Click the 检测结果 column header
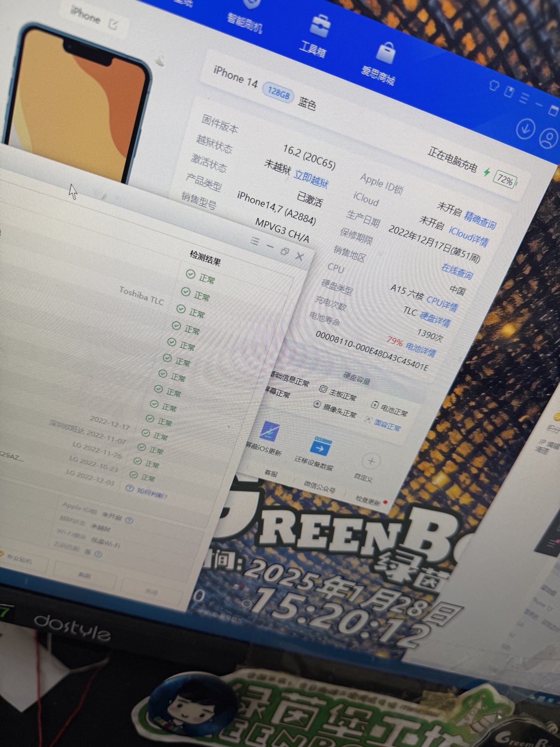This screenshot has width=560, height=747. [205, 258]
